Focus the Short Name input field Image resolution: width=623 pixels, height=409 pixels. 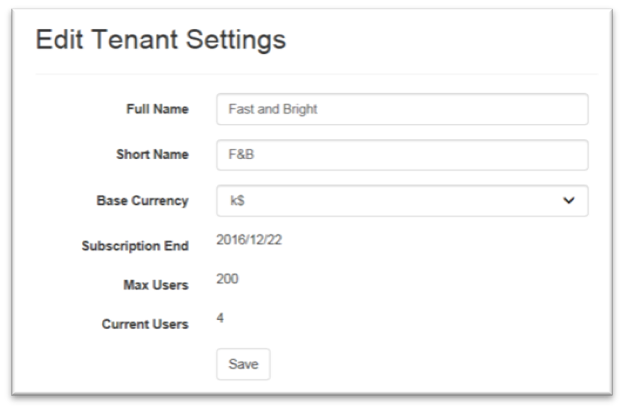(402, 155)
